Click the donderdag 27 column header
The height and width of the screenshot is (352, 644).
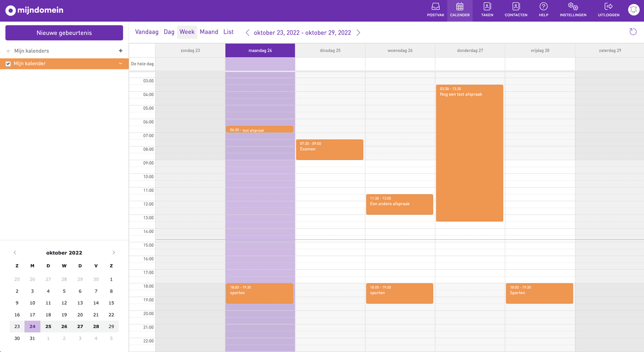470,51
